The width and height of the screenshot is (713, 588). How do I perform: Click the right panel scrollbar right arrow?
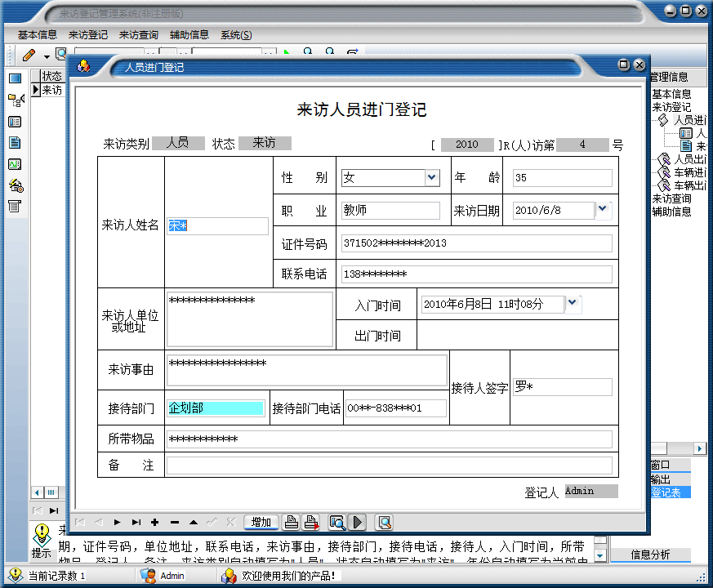click(x=700, y=448)
